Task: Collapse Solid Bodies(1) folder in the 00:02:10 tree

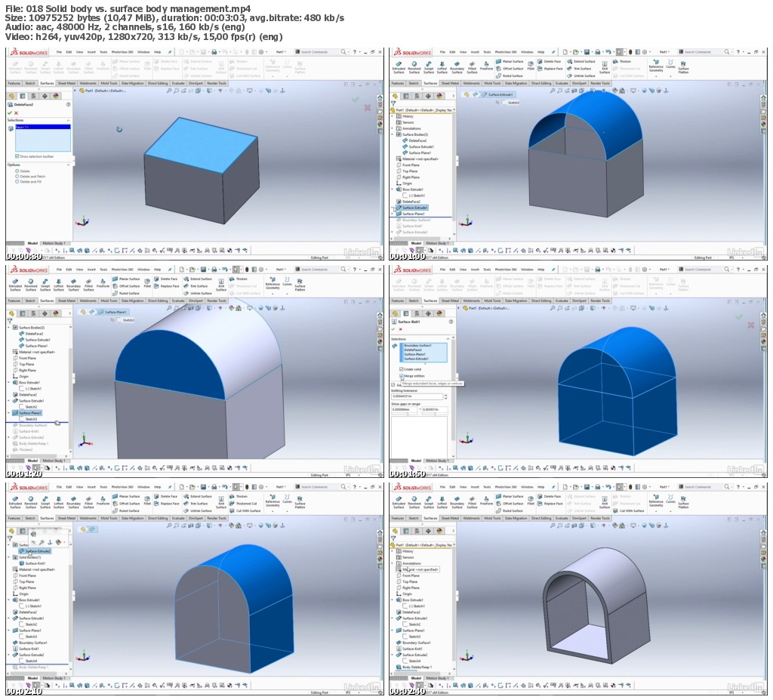Action: pos(9,557)
